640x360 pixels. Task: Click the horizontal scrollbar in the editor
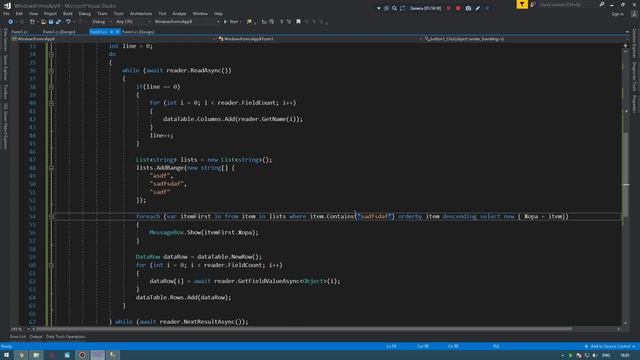point(304,329)
